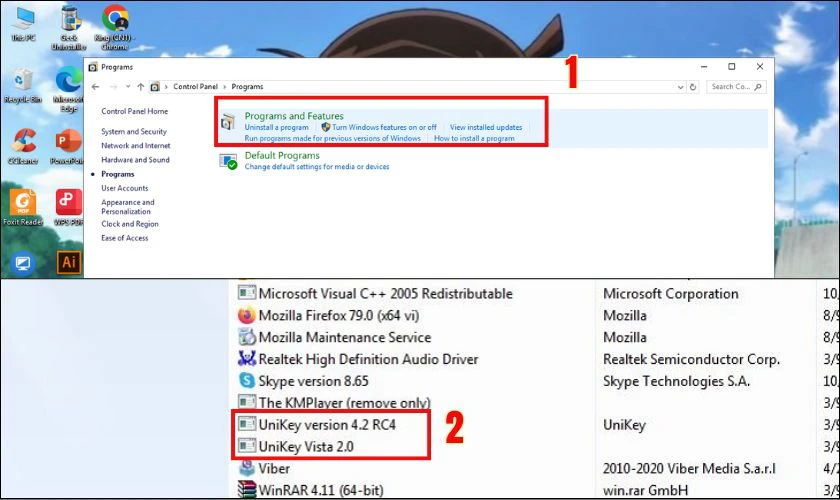
Task: Select WinRAR 4.11 (64-bit) entry
Action: pos(321,490)
